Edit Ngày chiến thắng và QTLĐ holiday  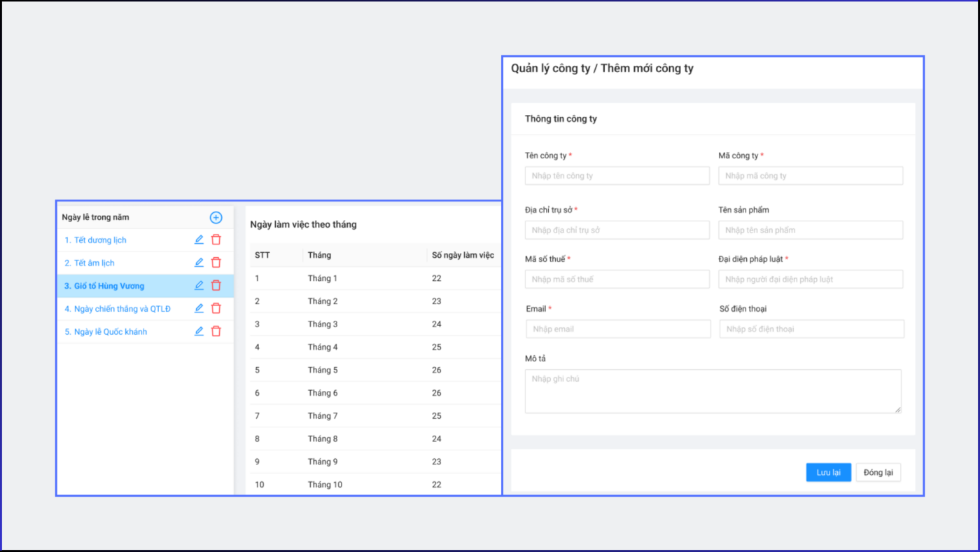click(x=199, y=308)
